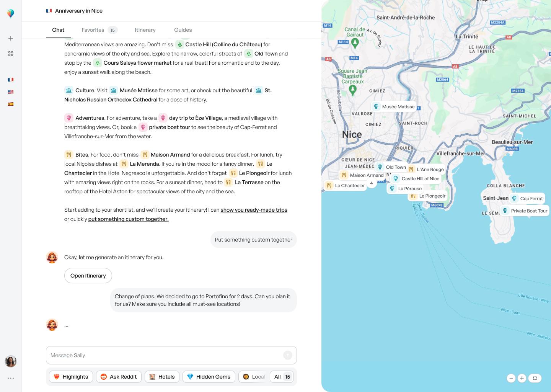
Task: Click into the Message Sally input field
Action: pyautogui.click(x=165, y=355)
